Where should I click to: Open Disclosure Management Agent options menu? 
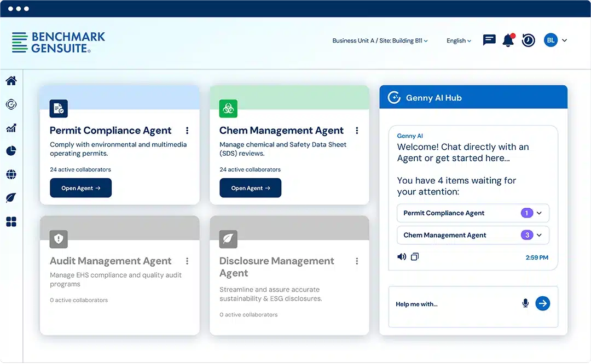(357, 261)
